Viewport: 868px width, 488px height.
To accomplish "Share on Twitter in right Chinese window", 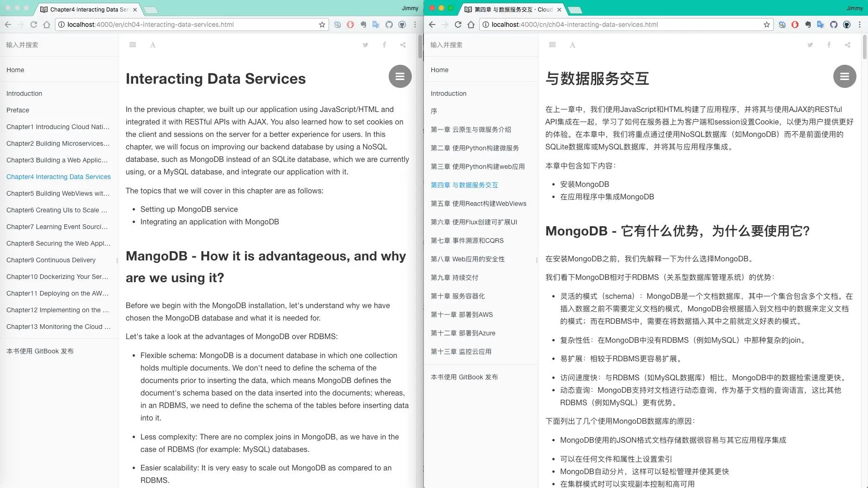I will [x=810, y=45].
